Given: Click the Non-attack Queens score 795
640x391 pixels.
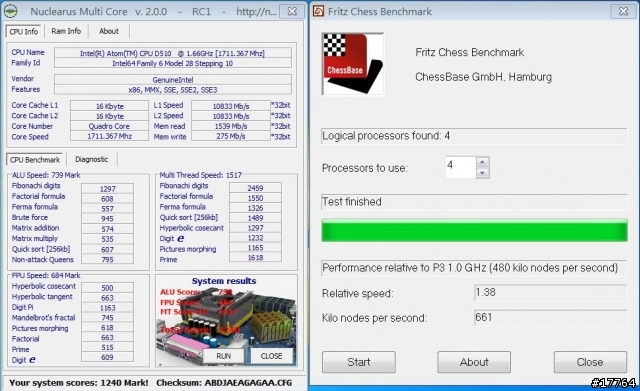Looking at the screenshot, I should coord(107,260).
